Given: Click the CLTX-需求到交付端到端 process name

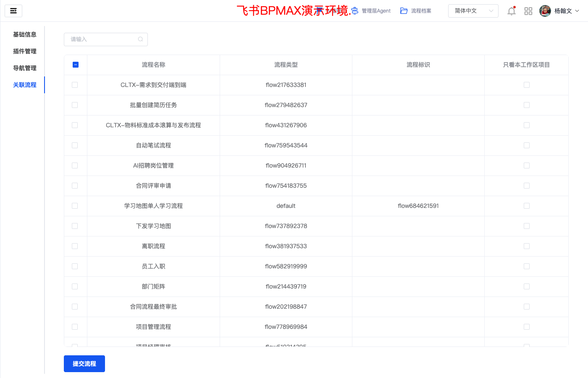Looking at the screenshot, I should click(x=154, y=85).
